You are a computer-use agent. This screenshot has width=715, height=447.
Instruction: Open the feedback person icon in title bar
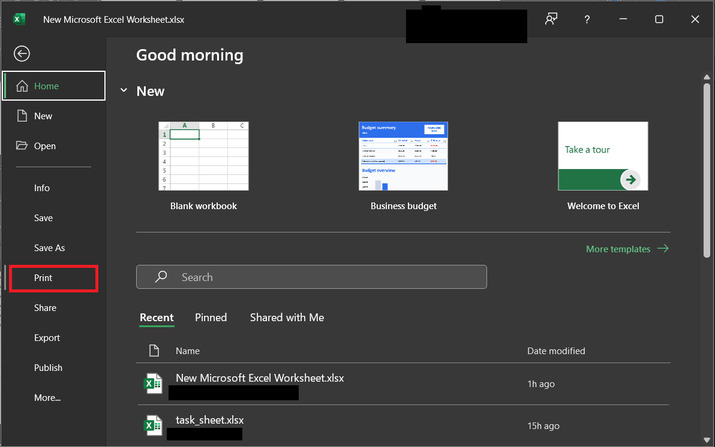tap(551, 19)
